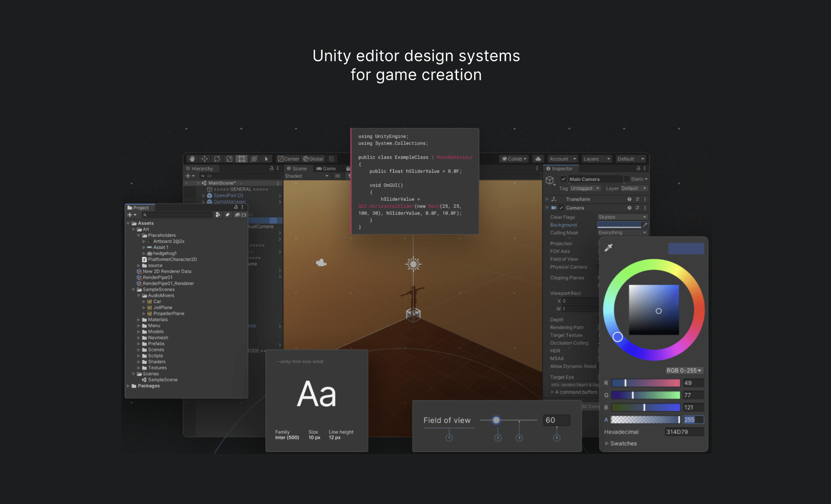Open the Default layout dropdown in the toolbar

pos(631,159)
